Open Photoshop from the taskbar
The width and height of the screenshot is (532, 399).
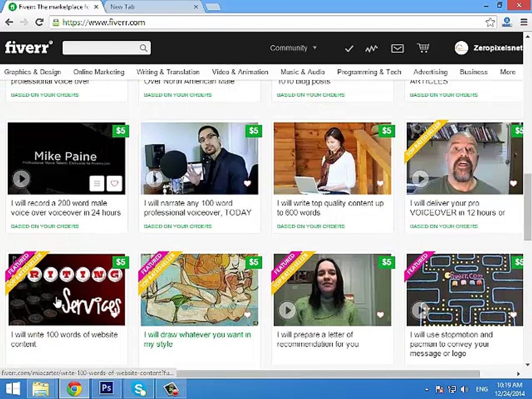tap(106, 389)
